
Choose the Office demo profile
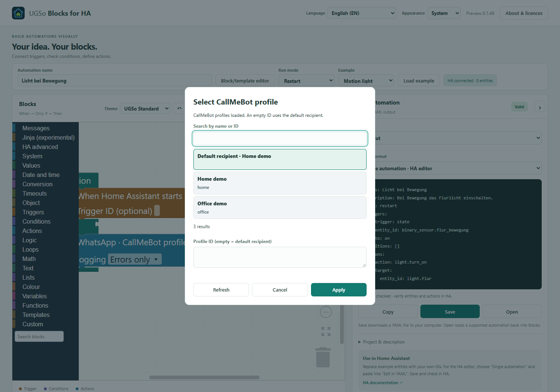tap(280, 208)
